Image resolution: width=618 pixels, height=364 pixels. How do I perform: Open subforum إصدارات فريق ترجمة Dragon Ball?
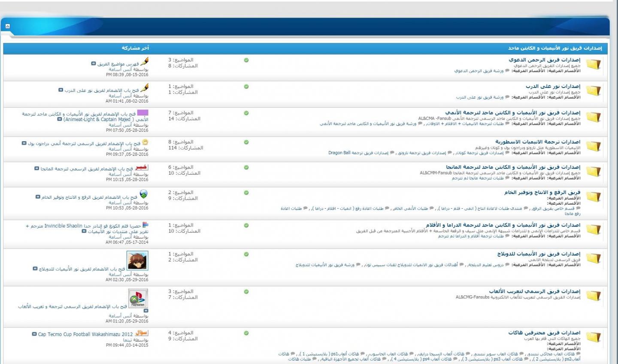tap(358, 153)
